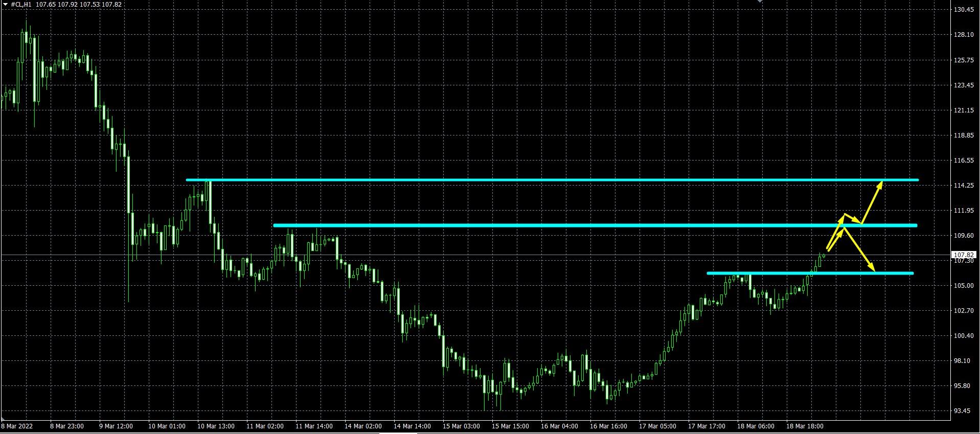The height and width of the screenshot is (434, 980).
Task: Click the yellow arrowhead touching the top cyan line
Action: click(x=879, y=185)
